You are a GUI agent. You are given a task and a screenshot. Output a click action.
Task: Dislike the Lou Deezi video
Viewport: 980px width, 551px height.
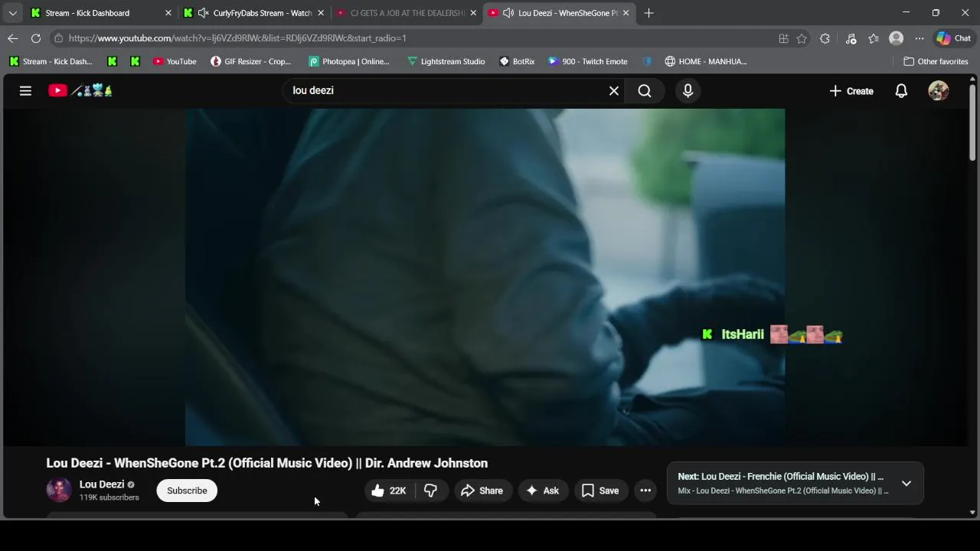[430, 491]
